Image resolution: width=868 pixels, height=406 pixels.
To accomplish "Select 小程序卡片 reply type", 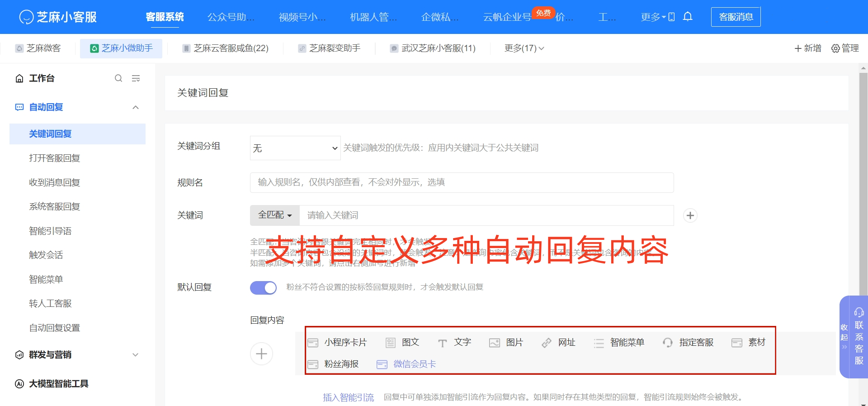I will coord(337,343).
